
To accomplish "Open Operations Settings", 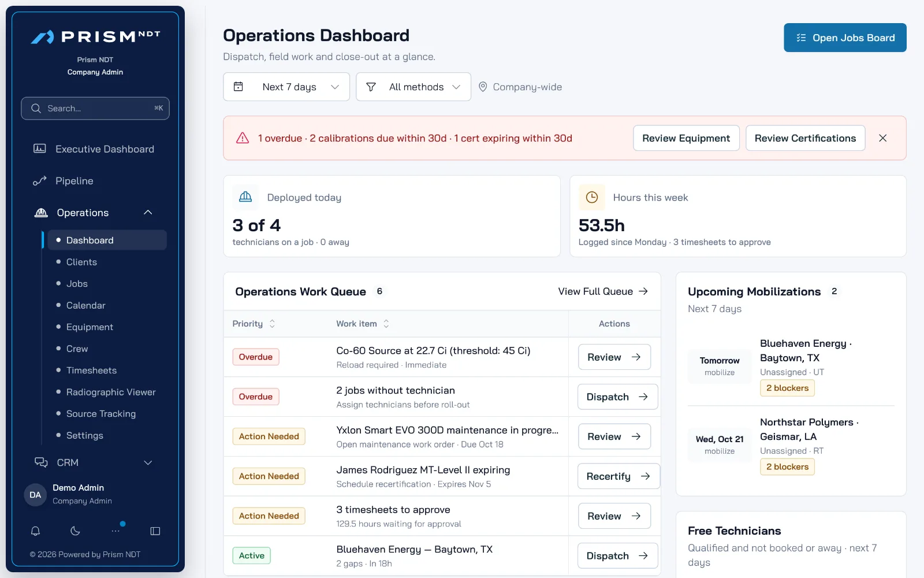I will 107,435.
